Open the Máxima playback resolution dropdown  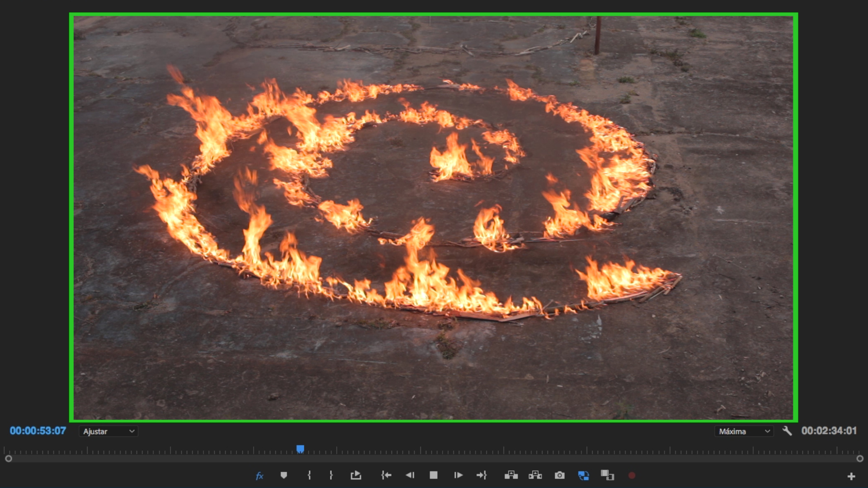pos(744,432)
